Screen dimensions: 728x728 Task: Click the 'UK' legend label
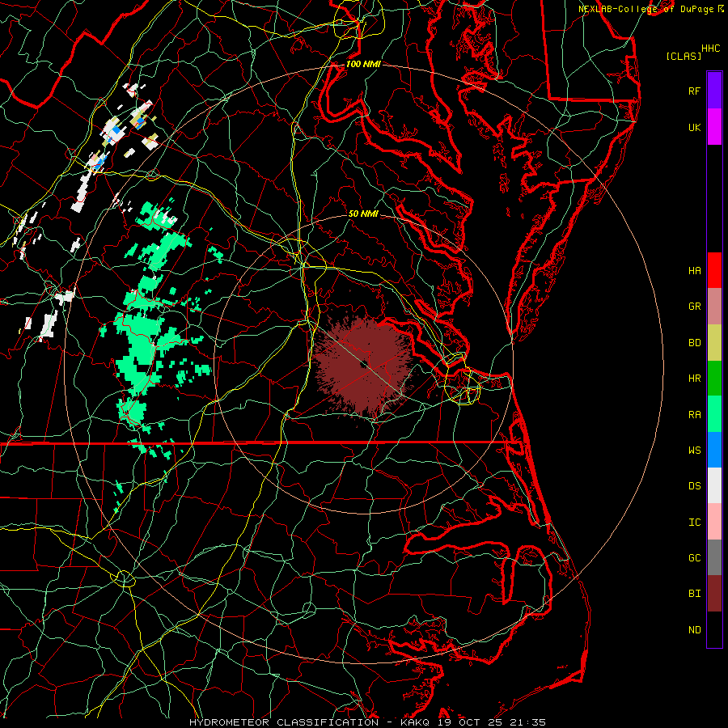694,127
